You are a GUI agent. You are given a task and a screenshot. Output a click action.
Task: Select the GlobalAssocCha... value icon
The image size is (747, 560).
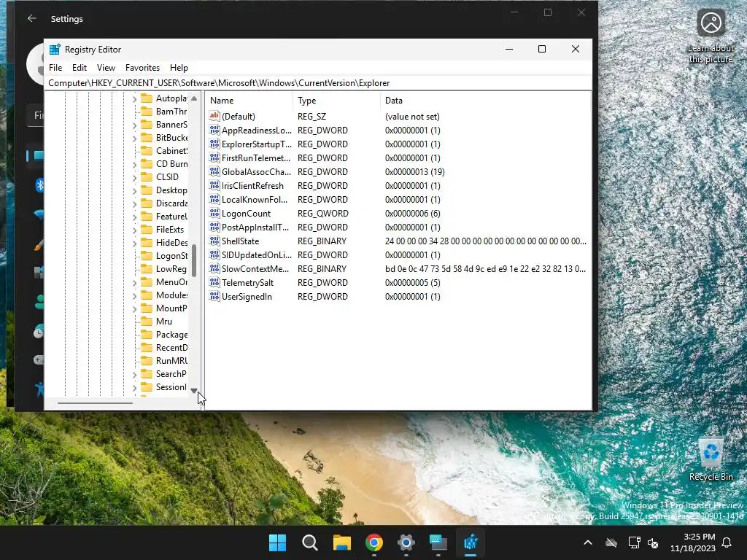point(214,171)
